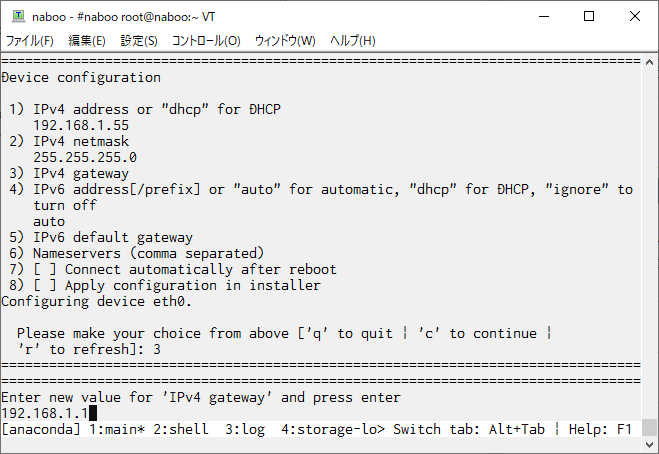659x454 pixels.
Task: Click the Tera Term icon in title bar
Action: click(x=18, y=16)
